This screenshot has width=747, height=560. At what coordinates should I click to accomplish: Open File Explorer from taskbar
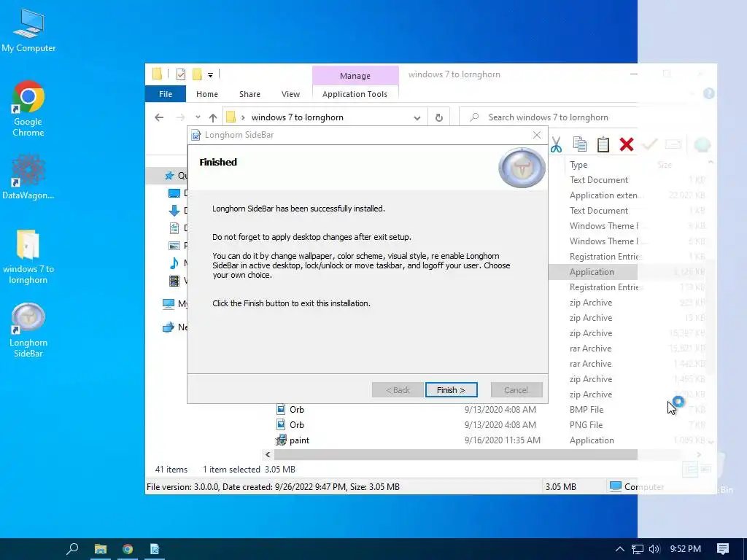click(100, 549)
